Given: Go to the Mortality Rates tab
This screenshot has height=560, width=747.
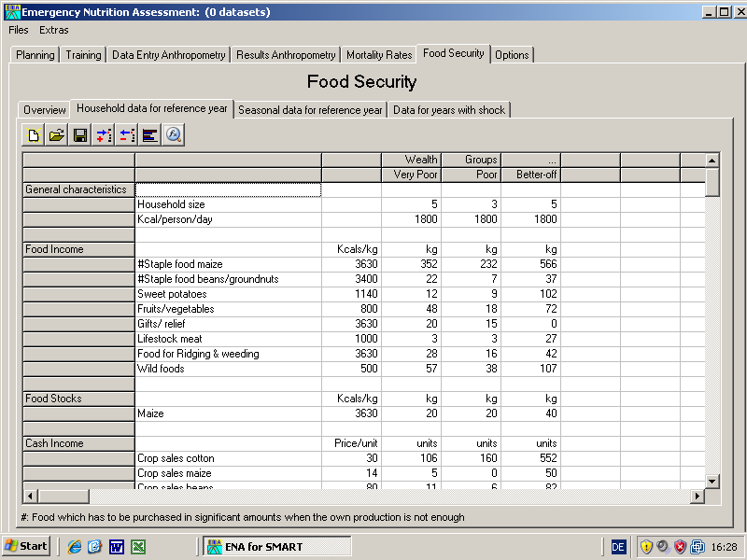Looking at the screenshot, I should click(379, 55).
